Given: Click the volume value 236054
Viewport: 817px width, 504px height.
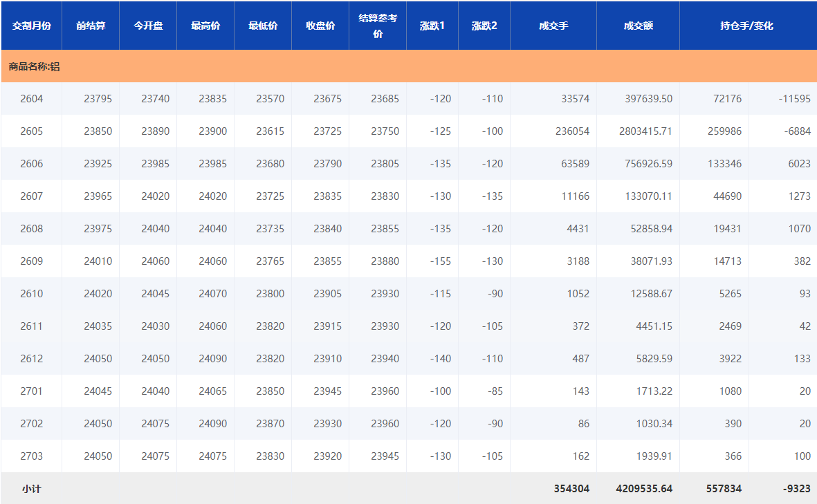Looking at the screenshot, I should [571, 131].
